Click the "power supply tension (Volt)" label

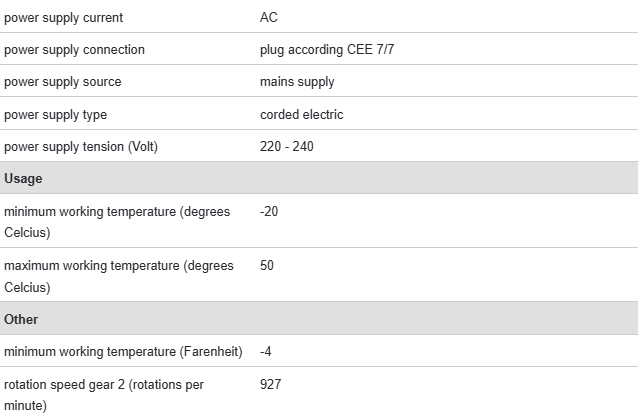pyautogui.click(x=81, y=147)
